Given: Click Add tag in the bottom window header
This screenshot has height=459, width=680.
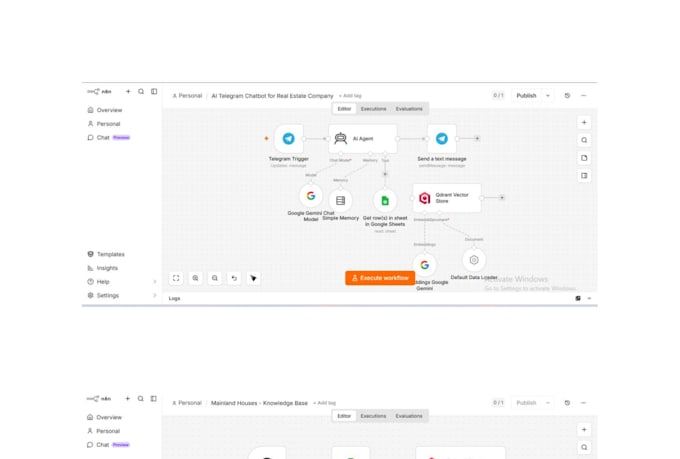Looking at the screenshot, I should (x=324, y=403).
